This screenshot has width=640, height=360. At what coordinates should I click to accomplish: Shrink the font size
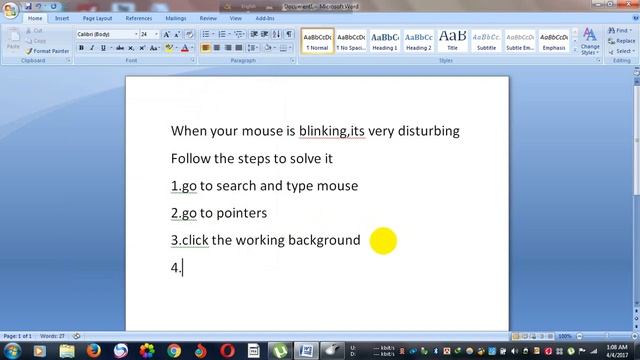(177, 34)
